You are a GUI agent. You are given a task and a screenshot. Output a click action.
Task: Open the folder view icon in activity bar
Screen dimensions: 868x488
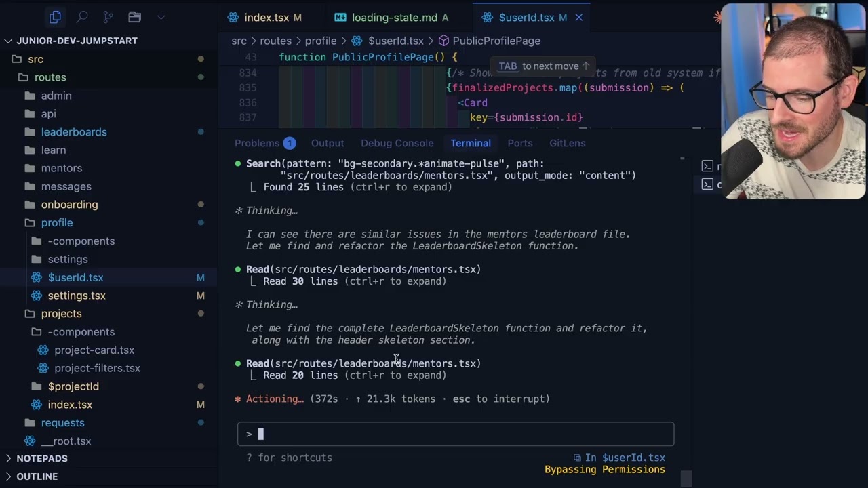tap(134, 17)
